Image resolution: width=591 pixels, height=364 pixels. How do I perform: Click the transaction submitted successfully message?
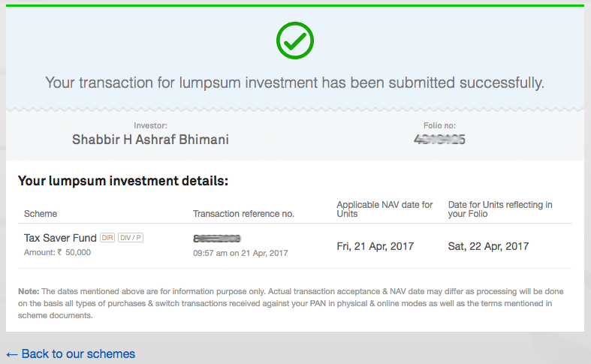294,83
